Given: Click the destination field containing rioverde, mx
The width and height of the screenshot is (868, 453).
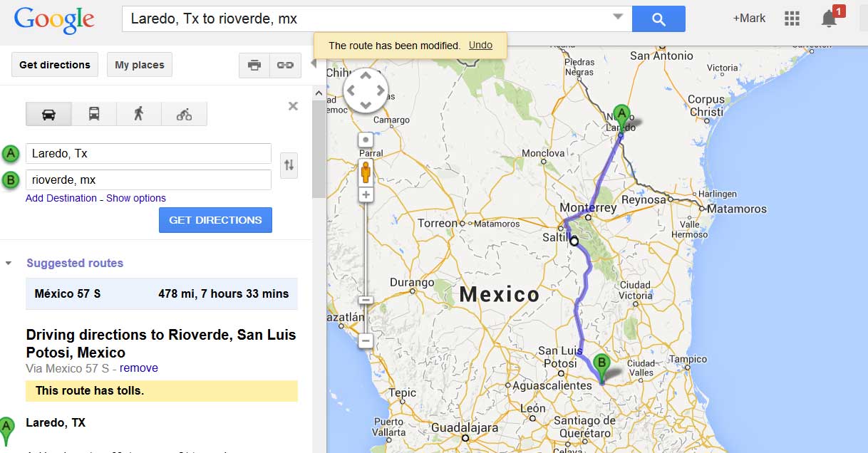Looking at the screenshot, I should (148, 179).
